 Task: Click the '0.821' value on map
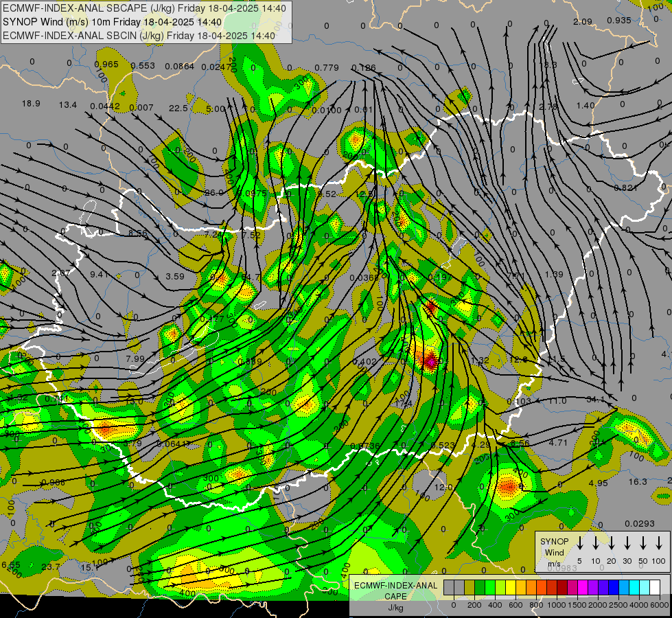point(625,188)
